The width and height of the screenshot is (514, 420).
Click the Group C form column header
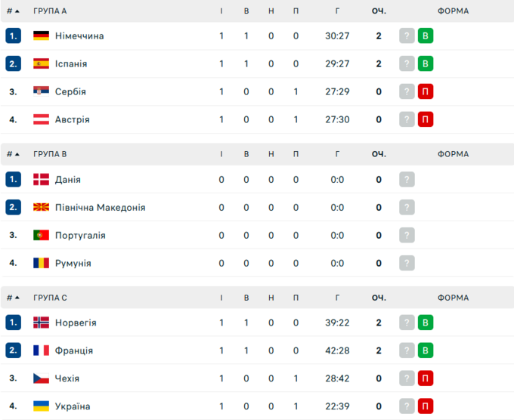click(x=453, y=298)
